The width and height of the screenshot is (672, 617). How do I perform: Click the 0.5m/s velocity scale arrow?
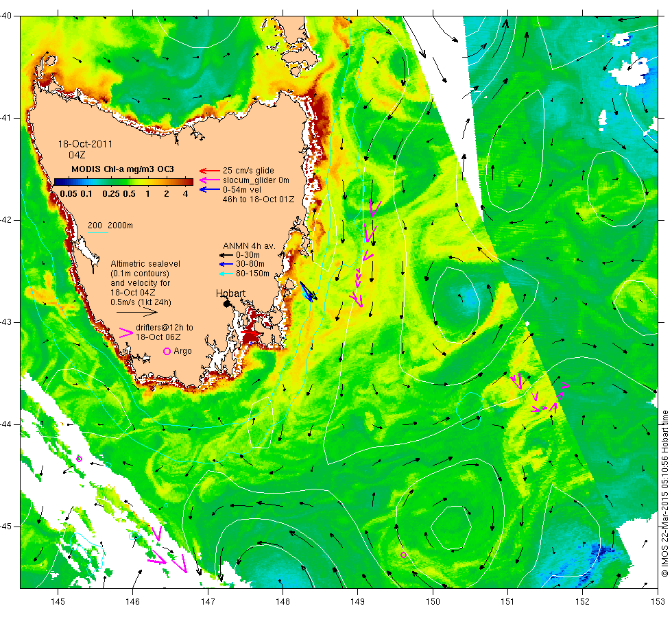(137, 313)
